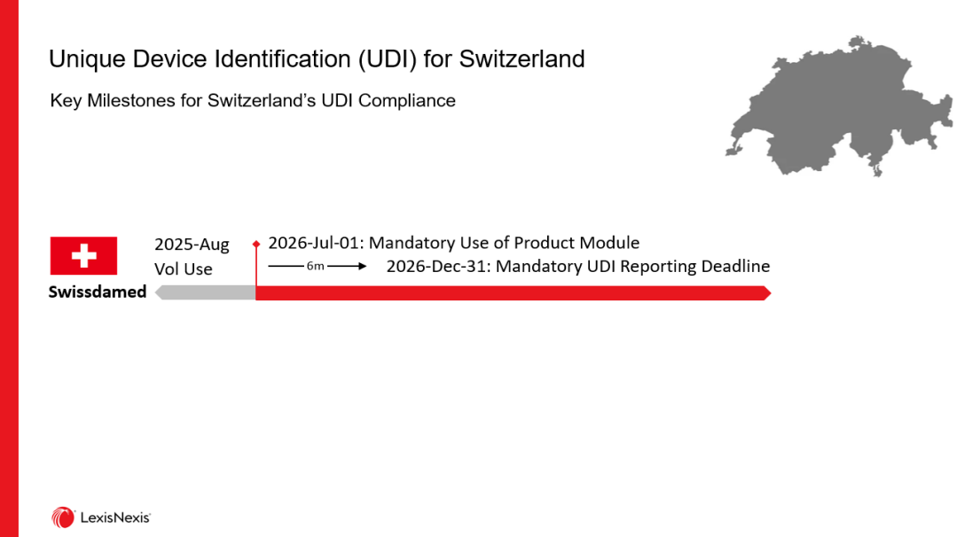Click the arrowhead of the 6m arrow

point(361,266)
